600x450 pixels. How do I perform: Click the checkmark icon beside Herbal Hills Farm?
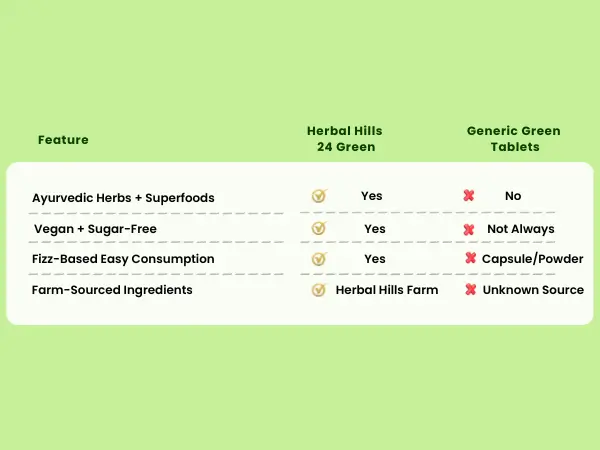pyautogui.click(x=319, y=290)
